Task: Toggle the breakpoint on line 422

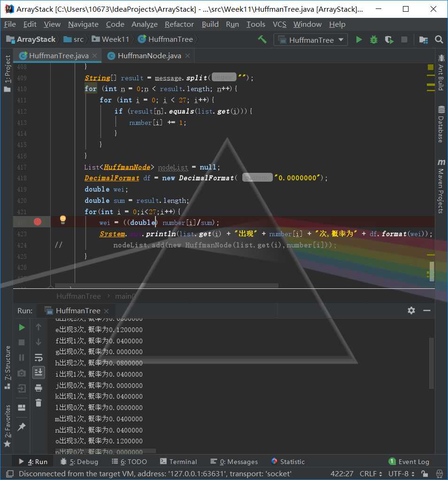Action: pyautogui.click(x=38, y=222)
